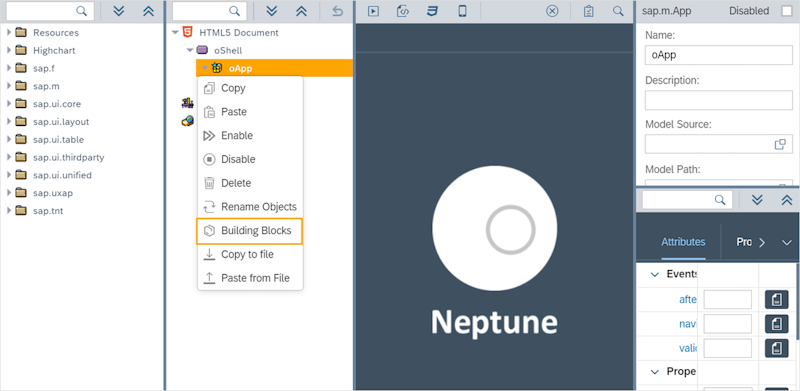This screenshot has height=391, width=800.
Task: Choose Disable from context menu
Action: click(251, 159)
